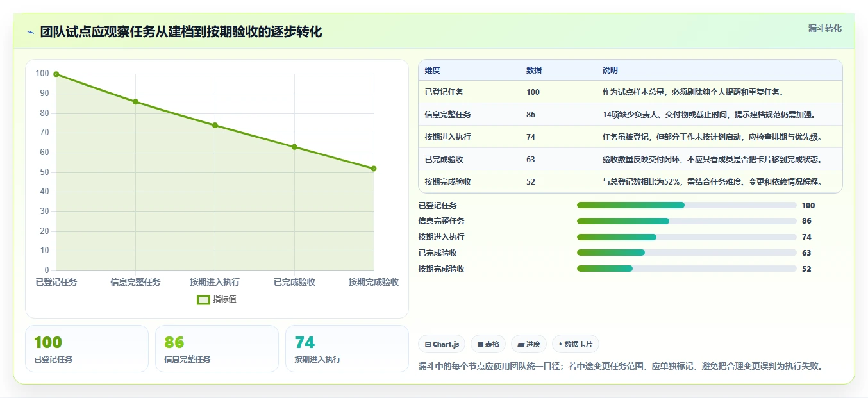Click the chart data point at value 100

tap(56, 74)
